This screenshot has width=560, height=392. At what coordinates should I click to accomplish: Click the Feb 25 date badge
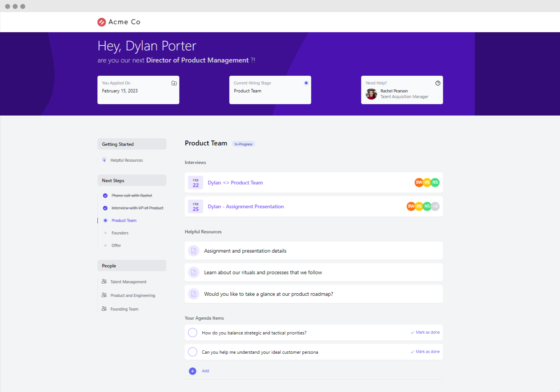[x=196, y=206]
